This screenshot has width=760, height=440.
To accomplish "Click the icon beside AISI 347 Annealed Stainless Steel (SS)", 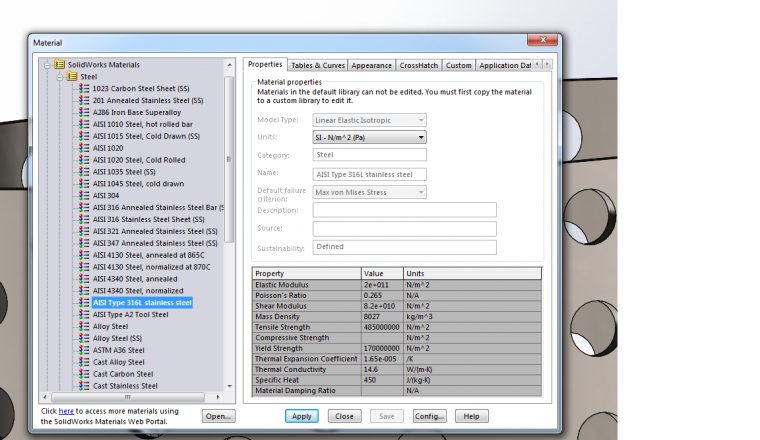I will coord(84,243).
